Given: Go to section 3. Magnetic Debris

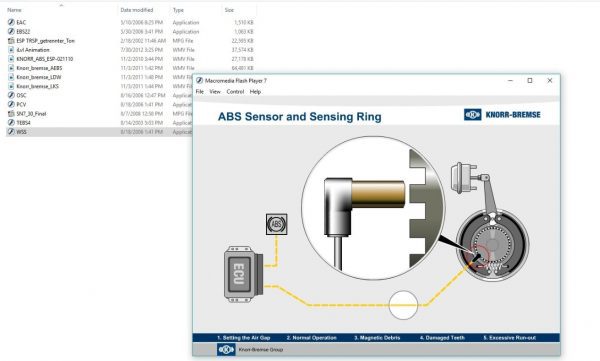Looking at the screenshot, I should click(377, 338).
